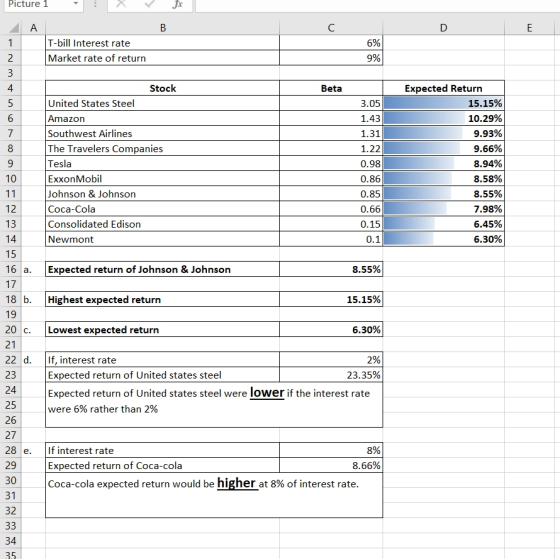Select column A header
The height and width of the screenshot is (559, 560).
tap(34, 28)
